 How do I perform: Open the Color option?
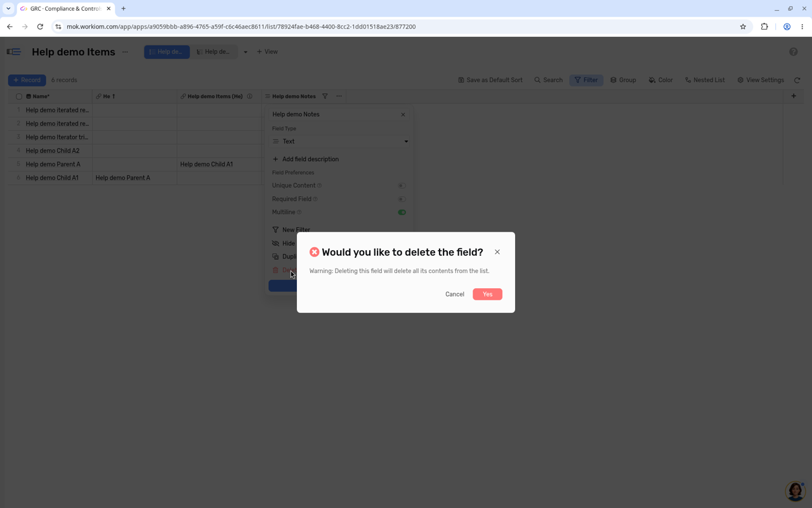(x=661, y=80)
